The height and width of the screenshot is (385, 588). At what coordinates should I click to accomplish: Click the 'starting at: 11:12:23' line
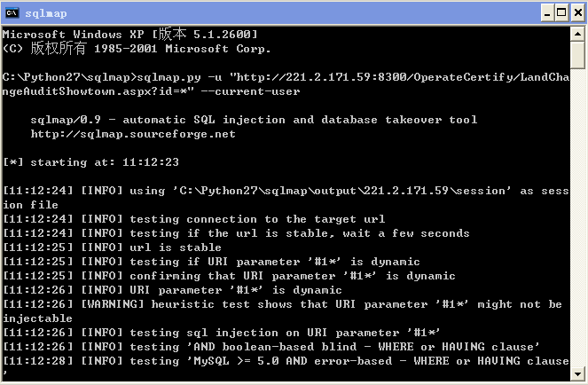(90, 162)
